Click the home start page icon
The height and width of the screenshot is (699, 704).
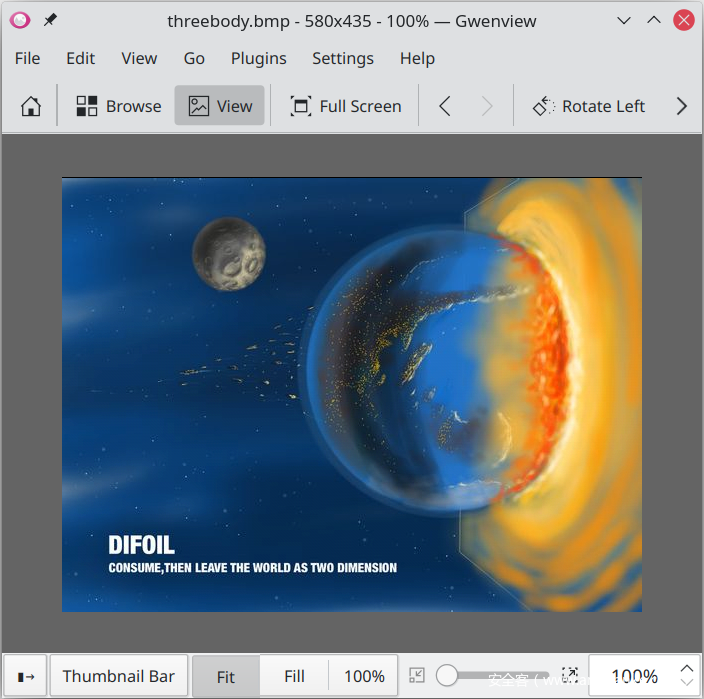coord(31,106)
